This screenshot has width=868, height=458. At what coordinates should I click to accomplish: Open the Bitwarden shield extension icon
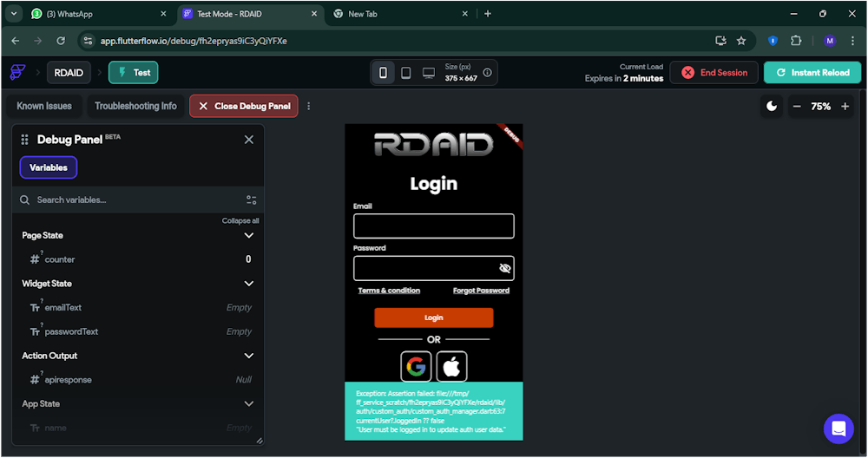(x=773, y=41)
